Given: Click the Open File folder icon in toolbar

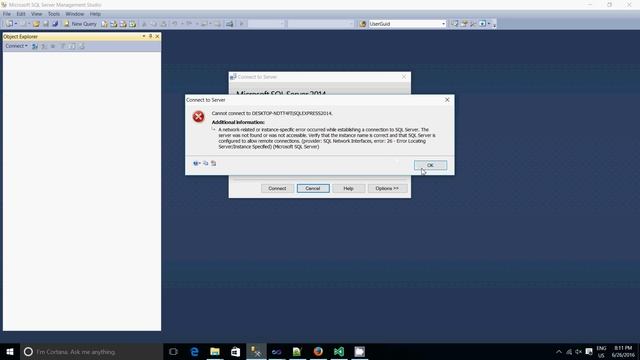Looking at the screenshot, I should tap(36, 24).
